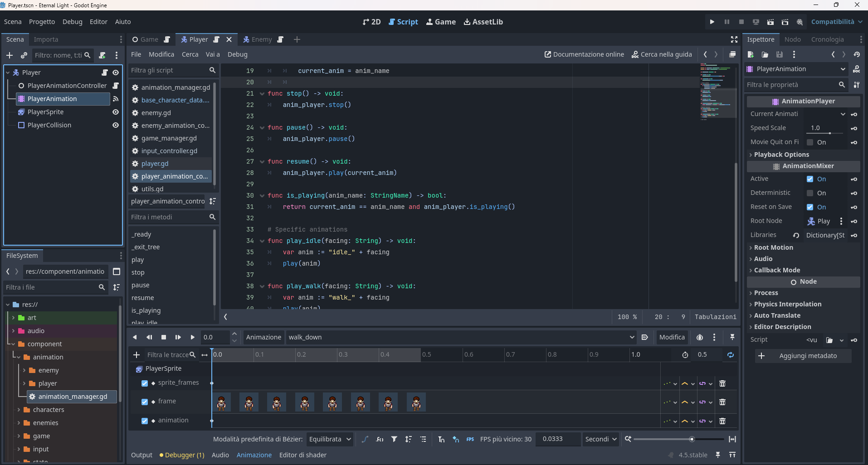Click the distraction-free mode expand icon
868x465 pixels.
pyautogui.click(x=734, y=39)
